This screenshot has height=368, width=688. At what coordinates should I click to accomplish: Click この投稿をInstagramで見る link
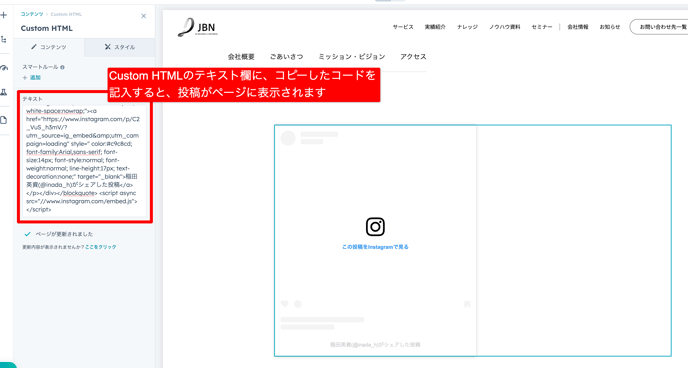tap(375, 247)
